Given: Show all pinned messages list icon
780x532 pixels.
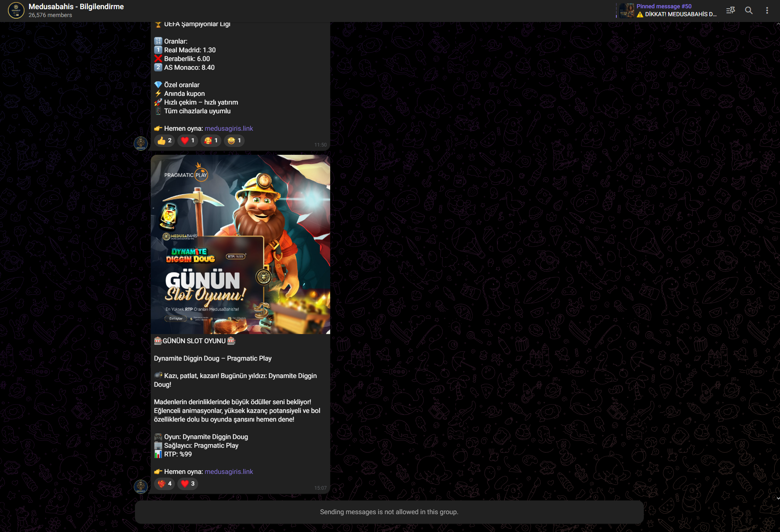Looking at the screenshot, I should click(731, 10).
